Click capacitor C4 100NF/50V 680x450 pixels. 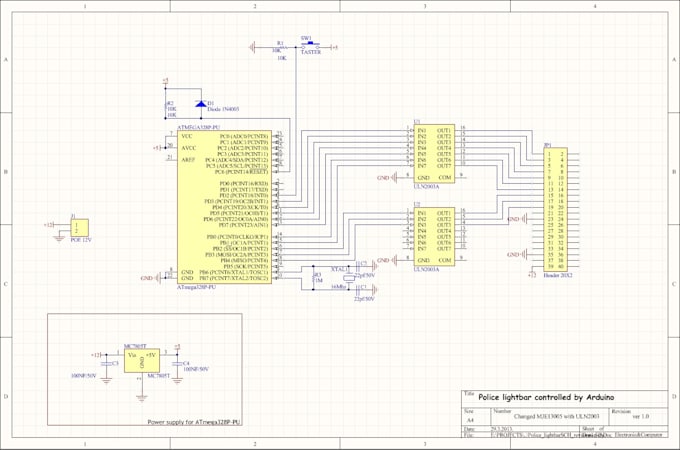click(177, 363)
